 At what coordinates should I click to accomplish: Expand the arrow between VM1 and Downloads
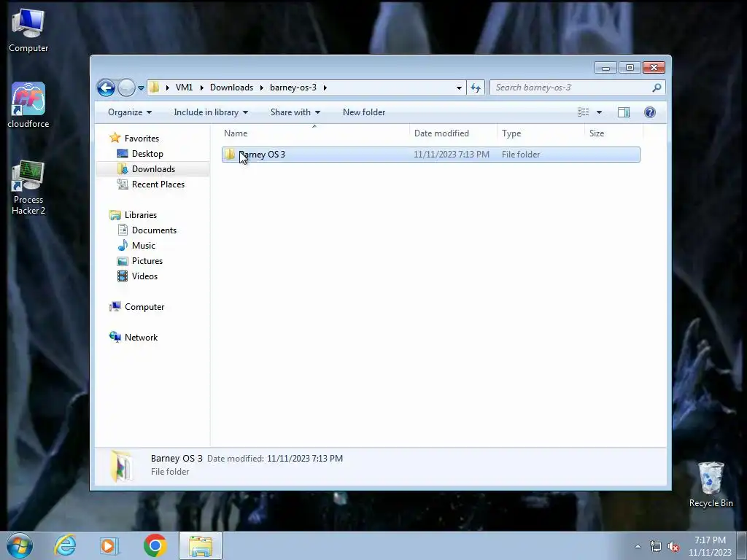coord(201,87)
